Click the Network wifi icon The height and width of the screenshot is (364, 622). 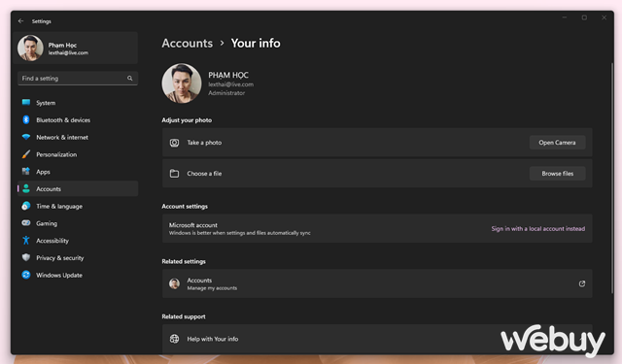26,137
